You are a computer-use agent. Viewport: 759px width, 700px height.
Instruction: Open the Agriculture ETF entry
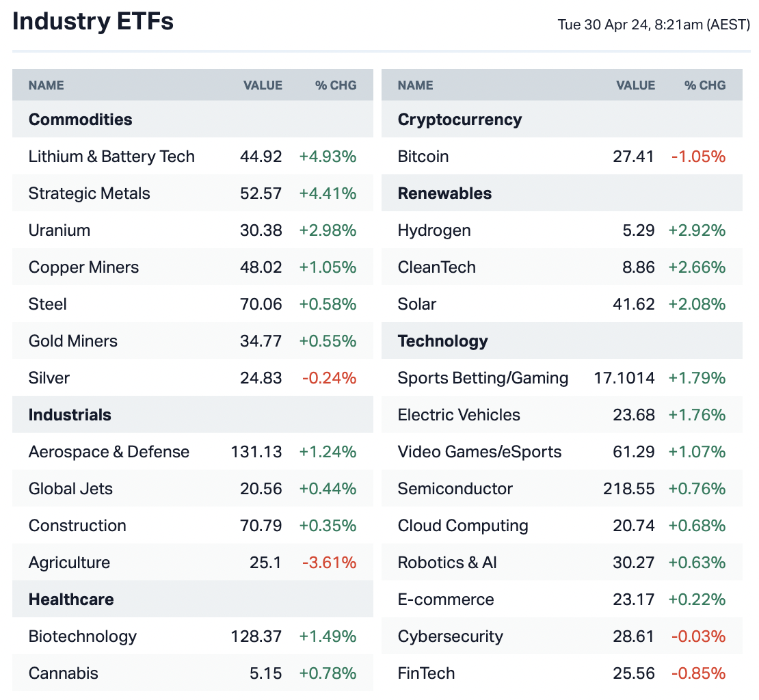tap(69, 563)
